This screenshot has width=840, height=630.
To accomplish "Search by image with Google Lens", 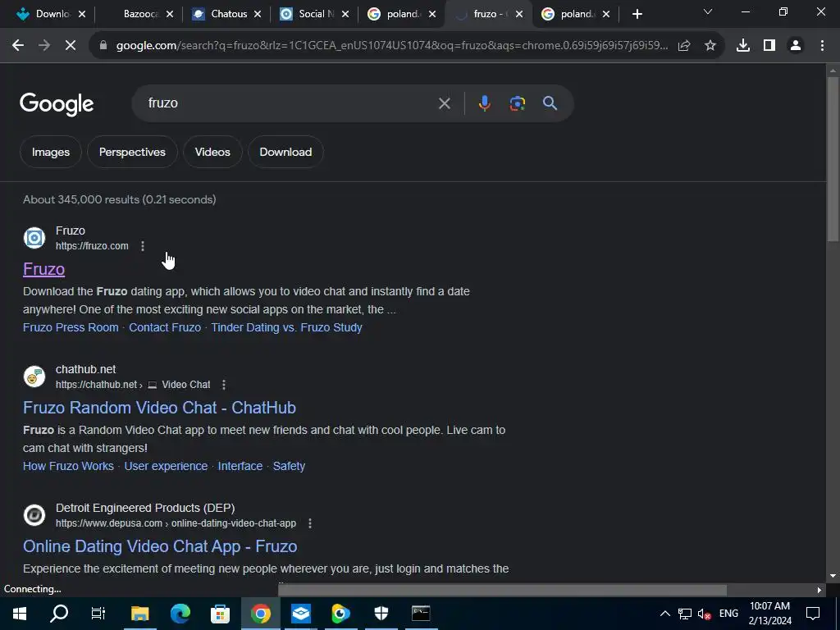I will pos(517,103).
